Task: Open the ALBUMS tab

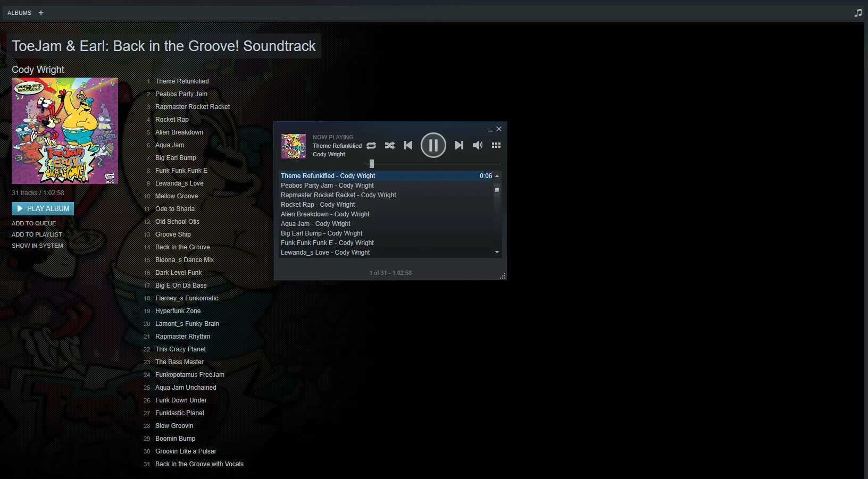Action: [19, 13]
